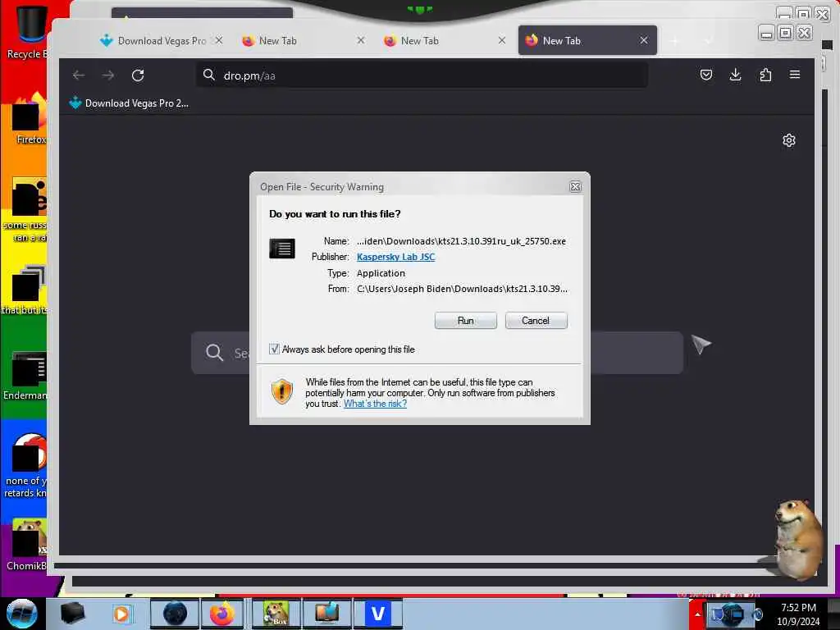Open Firefox from the taskbar
Image resolution: width=840 pixels, height=630 pixels.
[x=221, y=614]
